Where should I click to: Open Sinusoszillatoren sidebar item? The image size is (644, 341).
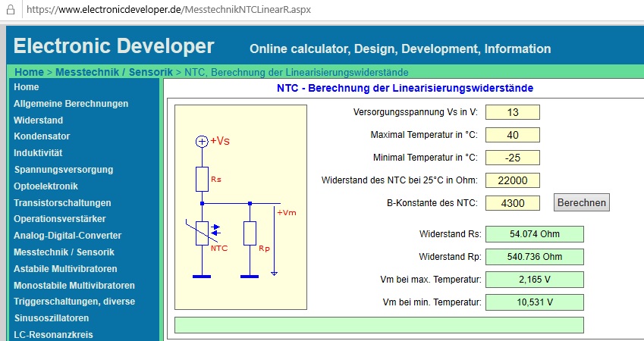tap(52, 318)
